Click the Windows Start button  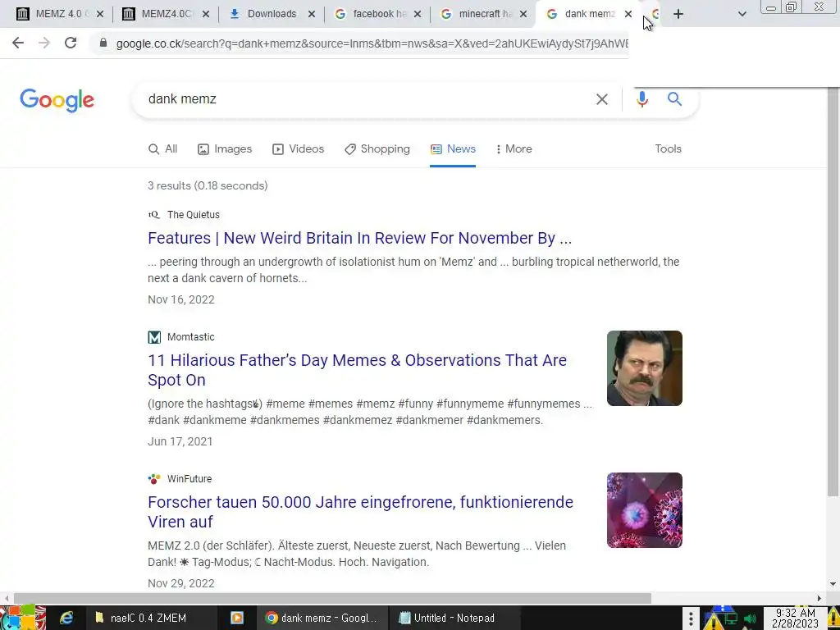22,618
